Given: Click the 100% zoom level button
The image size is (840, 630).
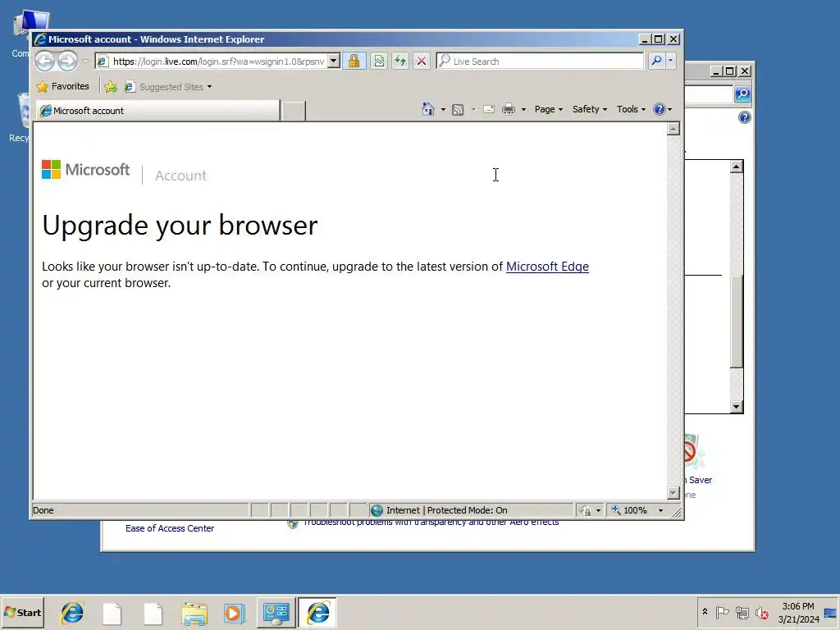Looking at the screenshot, I should (631, 510).
